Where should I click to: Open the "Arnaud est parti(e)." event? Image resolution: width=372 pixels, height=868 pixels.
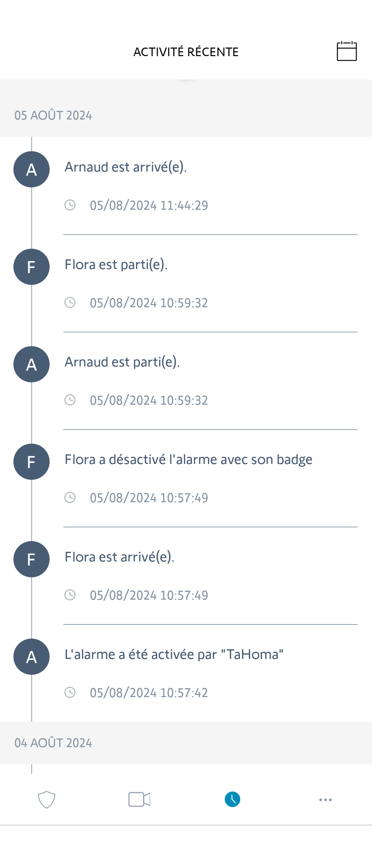tap(122, 362)
